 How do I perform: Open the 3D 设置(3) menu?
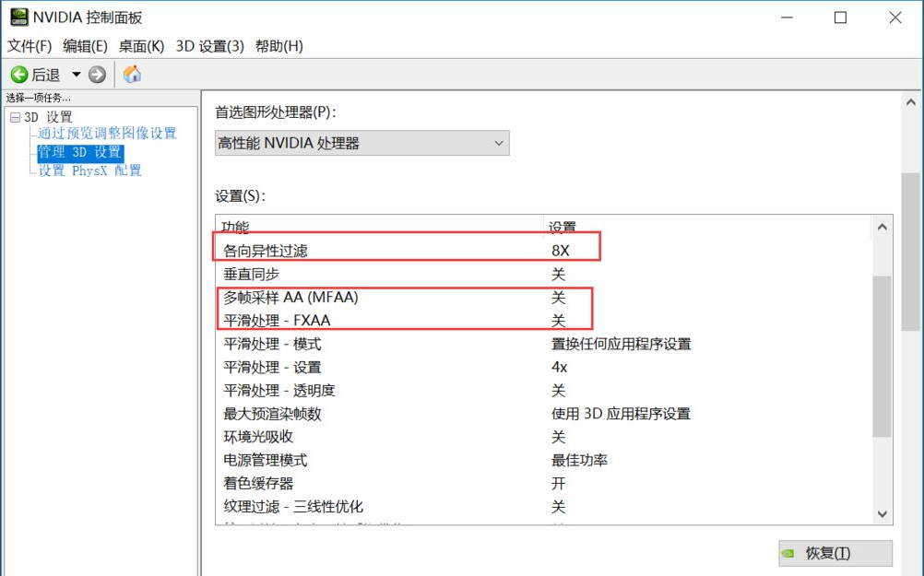pyautogui.click(x=209, y=46)
